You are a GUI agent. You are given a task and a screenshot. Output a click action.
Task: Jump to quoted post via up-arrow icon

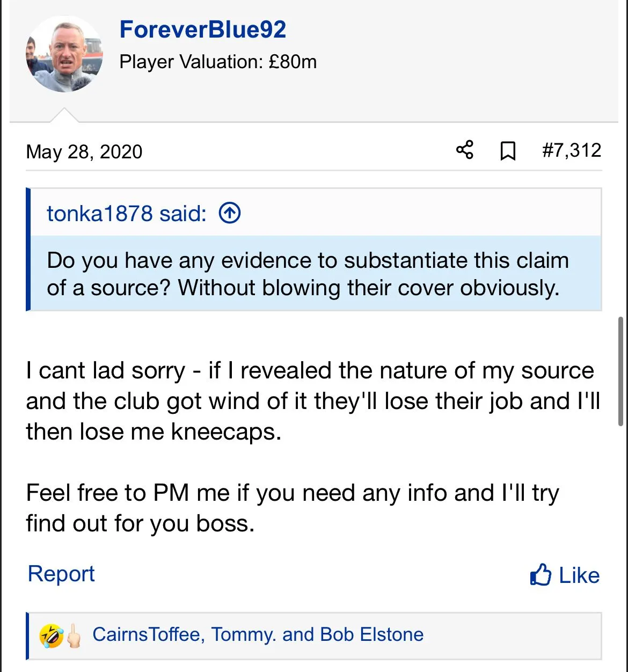coord(230,214)
